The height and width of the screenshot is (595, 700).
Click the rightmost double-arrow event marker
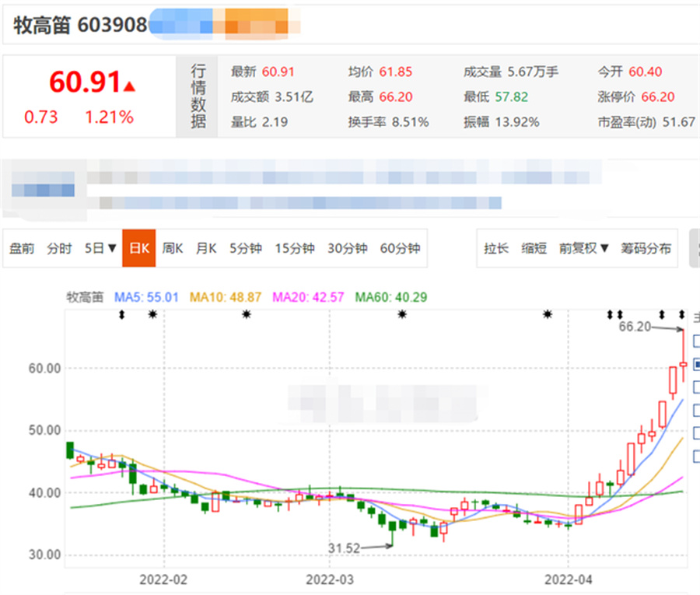coord(682,314)
